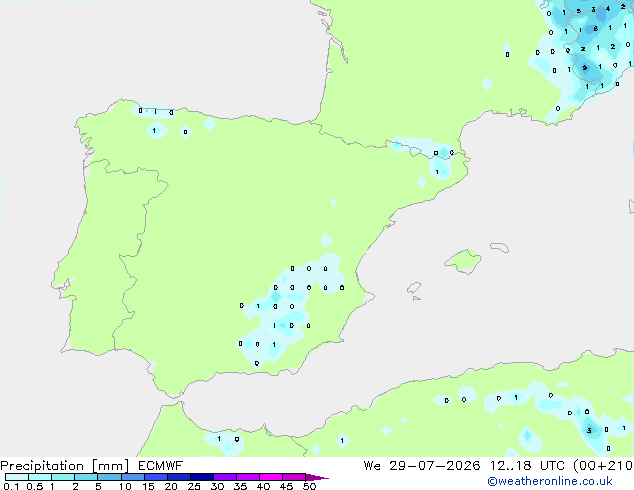Click the Menorca island outline on the map

coord(500,247)
